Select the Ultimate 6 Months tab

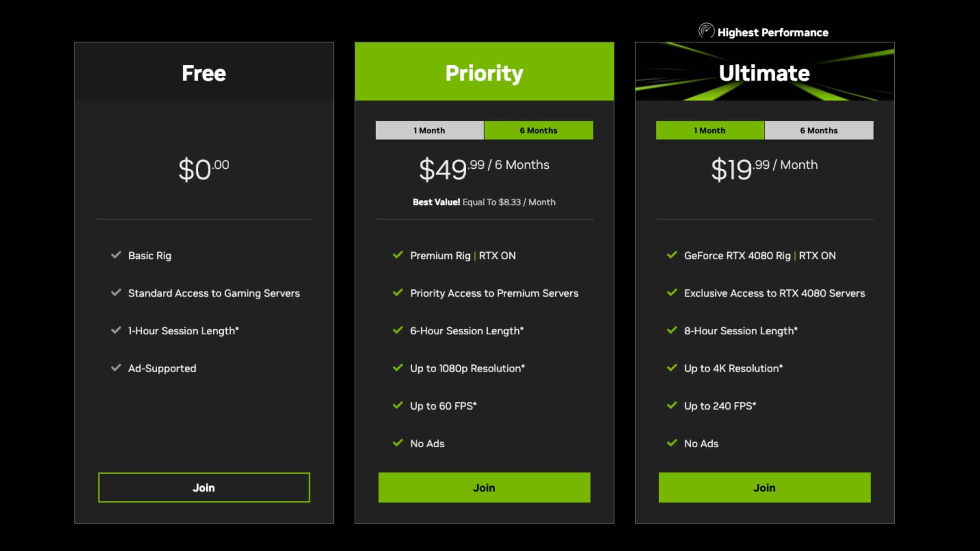[818, 130]
